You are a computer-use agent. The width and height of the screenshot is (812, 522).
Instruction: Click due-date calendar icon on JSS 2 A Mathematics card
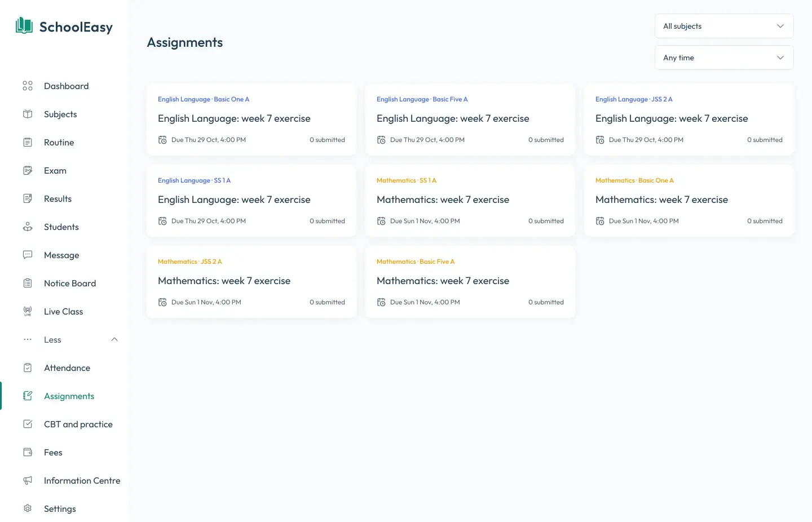pyautogui.click(x=162, y=302)
